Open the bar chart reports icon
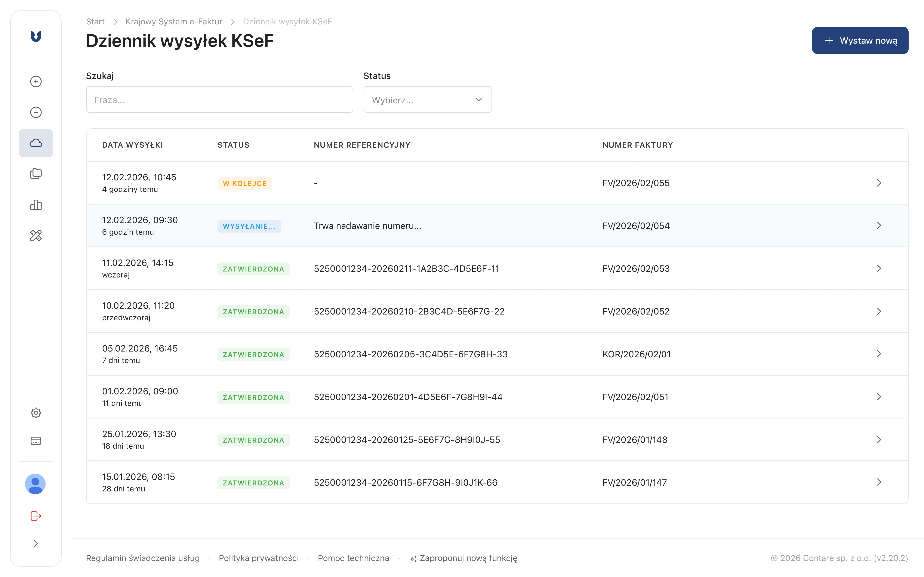The width and height of the screenshot is (924, 577). click(x=36, y=205)
